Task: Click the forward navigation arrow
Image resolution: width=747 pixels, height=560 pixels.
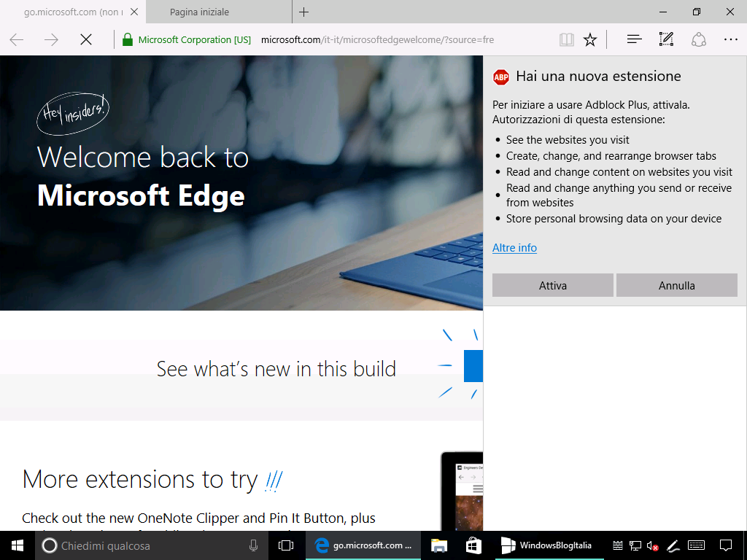Action: tap(51, 39)
